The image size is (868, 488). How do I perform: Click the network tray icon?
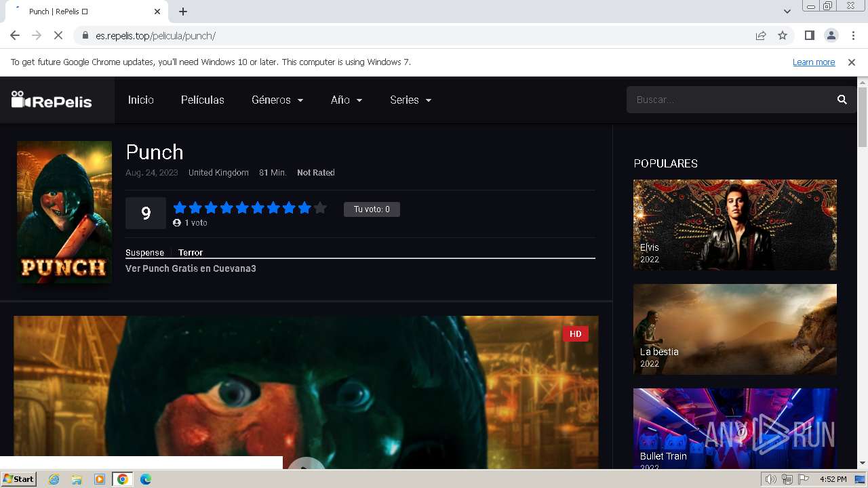(787, 479)
